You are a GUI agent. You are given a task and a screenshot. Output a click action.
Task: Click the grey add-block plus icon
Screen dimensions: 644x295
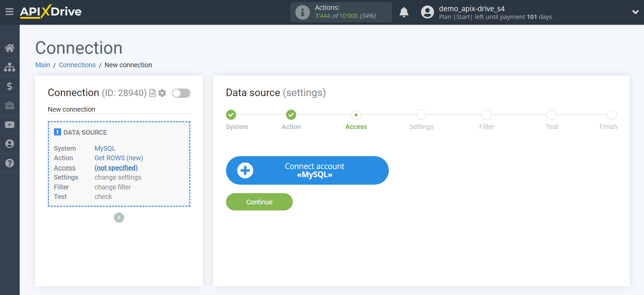click(119, 218)
